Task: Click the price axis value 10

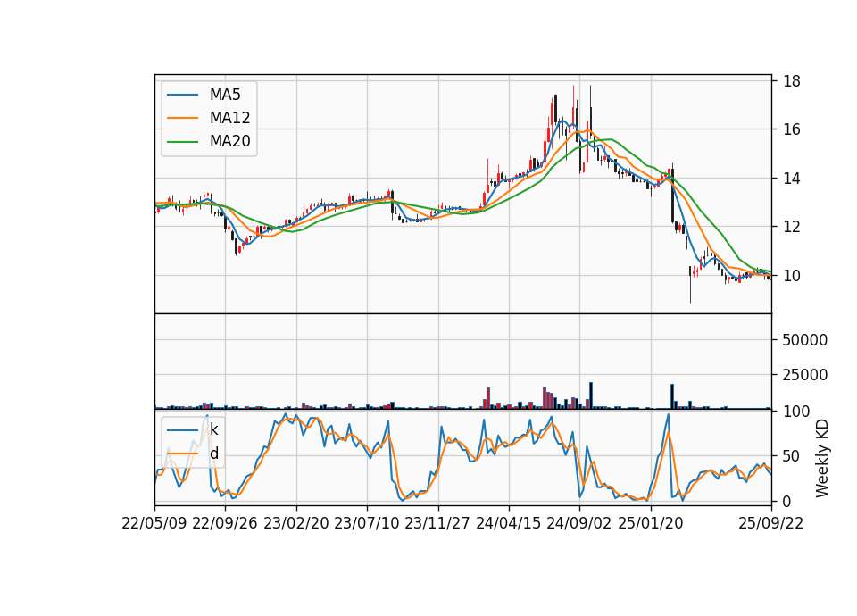Action: tap(792, 276)
